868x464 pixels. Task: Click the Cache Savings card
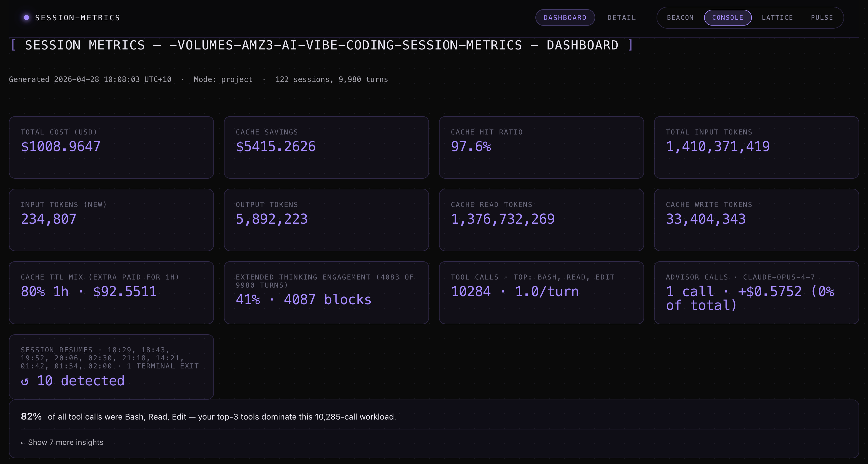click(326, 147)
